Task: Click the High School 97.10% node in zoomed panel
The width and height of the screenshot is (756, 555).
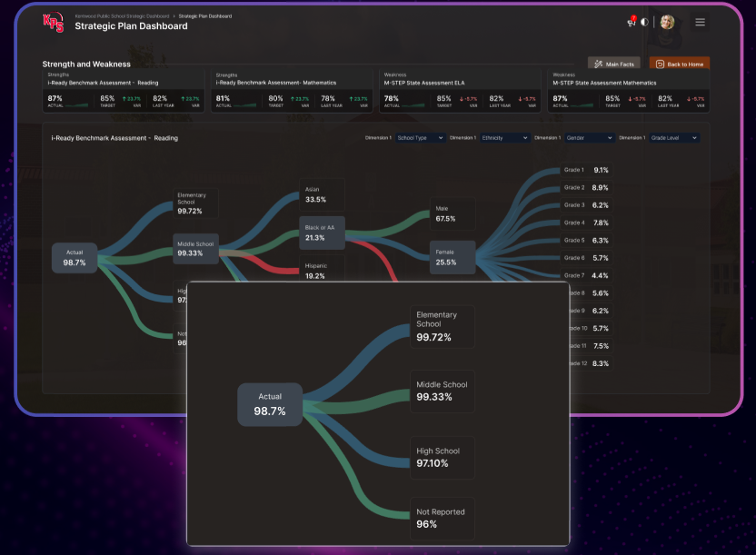Action: [443, 457]
